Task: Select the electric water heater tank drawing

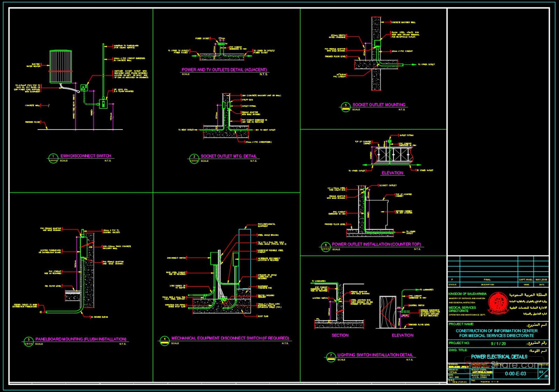Action: [x=60, y=67]
